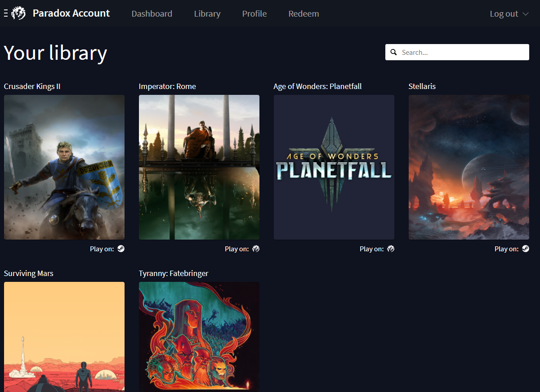This screenshot has width=540, height=392.
Task: Open the hamburger menu icon
Action: [5, 13]
